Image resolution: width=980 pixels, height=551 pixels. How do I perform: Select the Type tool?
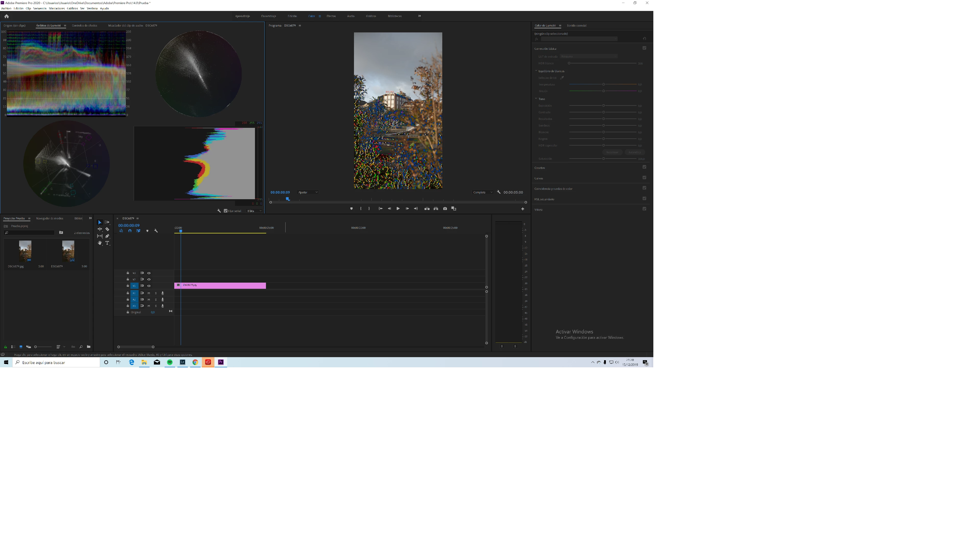107,243
